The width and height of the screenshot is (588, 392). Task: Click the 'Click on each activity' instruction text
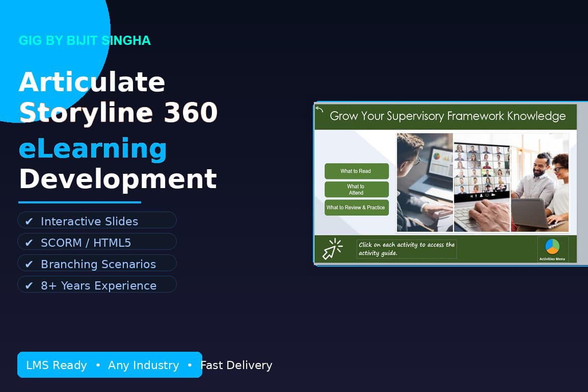click(x=407, y=249)
